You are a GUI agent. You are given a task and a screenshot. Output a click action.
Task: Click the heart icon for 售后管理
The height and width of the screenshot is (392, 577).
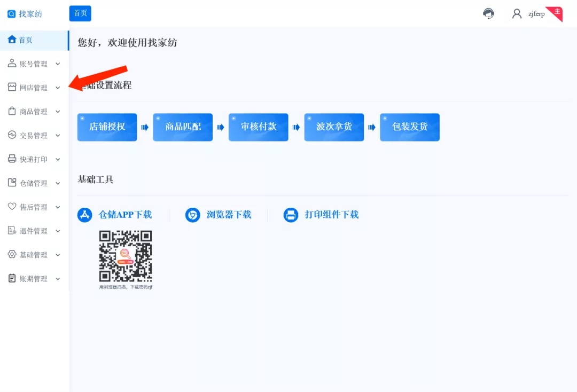click(x=12, y=207)
